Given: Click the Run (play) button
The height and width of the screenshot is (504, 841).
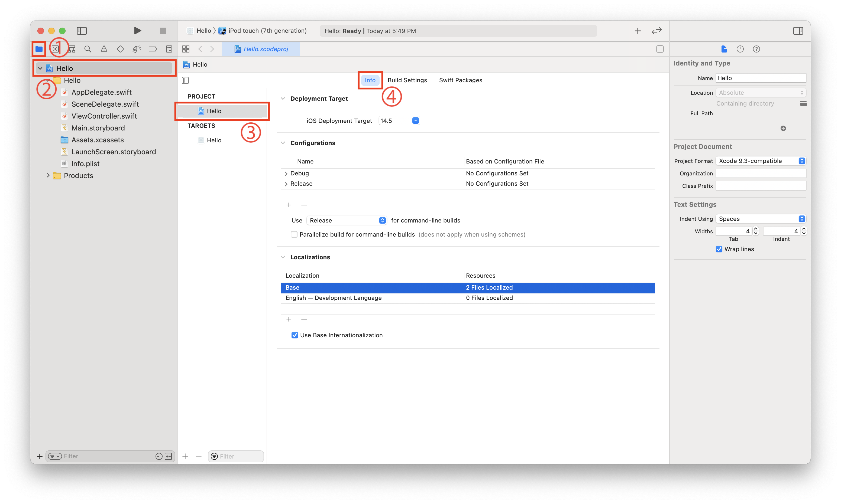Looking at the screenshot, I should click(137, 31).
